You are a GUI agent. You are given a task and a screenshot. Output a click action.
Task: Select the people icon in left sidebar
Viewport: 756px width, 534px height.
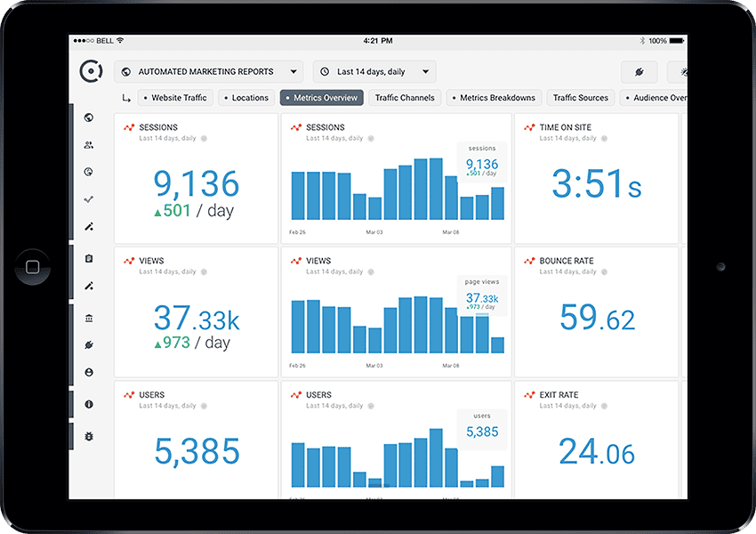89,145
